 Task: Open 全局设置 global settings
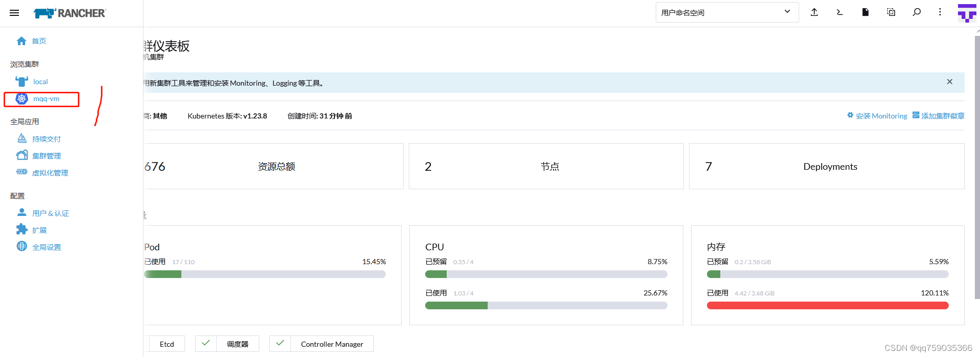pyautogui.click(x=47, y=247)
